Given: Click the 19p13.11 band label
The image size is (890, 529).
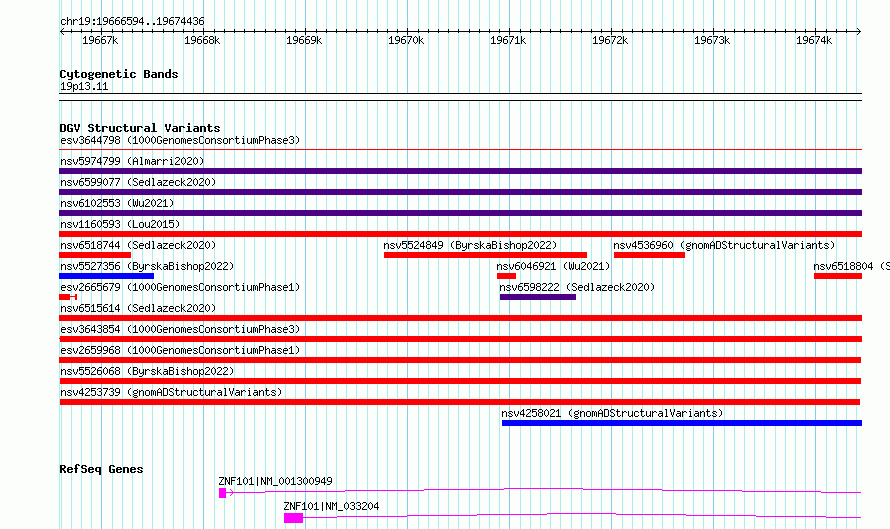Looking at the screenshot, I should tap(84, 86).
